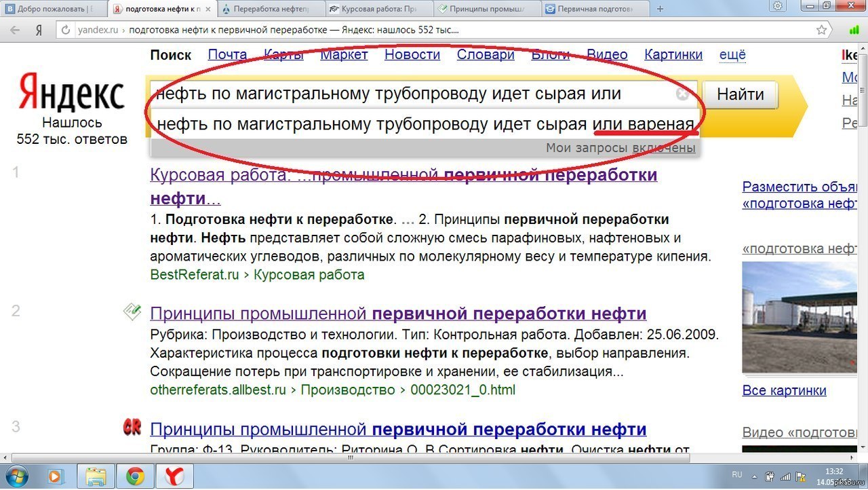Click green check icon beside second result
The height and width of the screenshot is (490, 868).
132,312
